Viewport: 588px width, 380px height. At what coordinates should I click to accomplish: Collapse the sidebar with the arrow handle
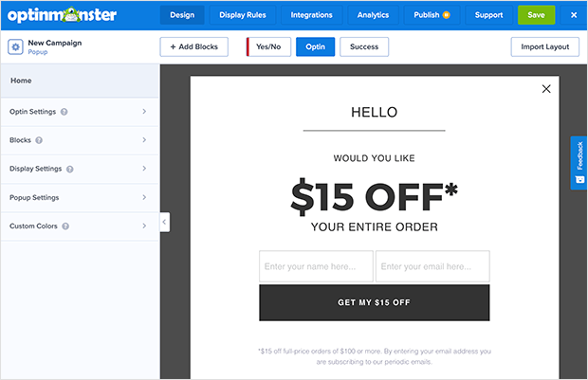[x=165, y=222]
